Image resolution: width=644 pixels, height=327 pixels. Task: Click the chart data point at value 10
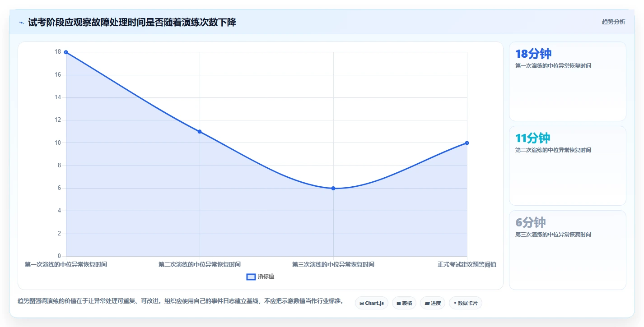click(467, 143)
